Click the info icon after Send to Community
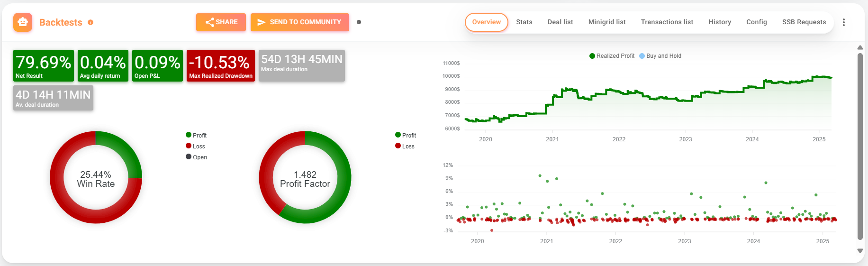This screenshot has height=266, width=868. (x=359, y=22)
